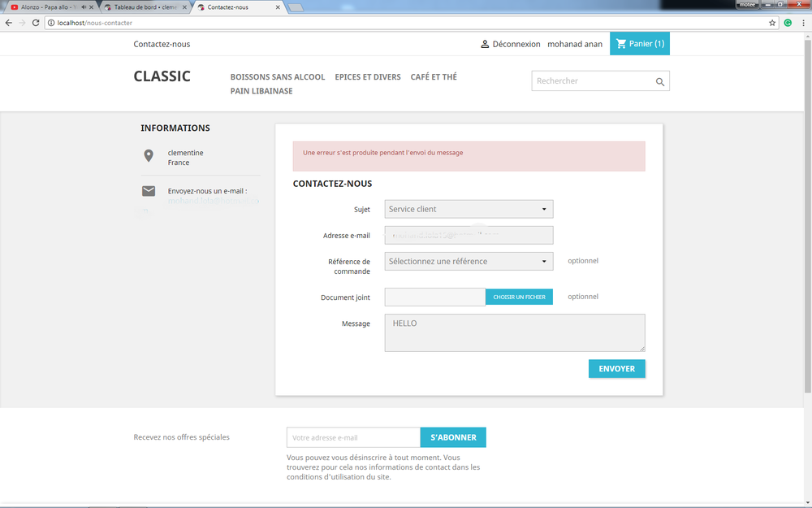Select the Contactez-nous browser tab
The width and height of the screenshot is (812, 508).
238,7
